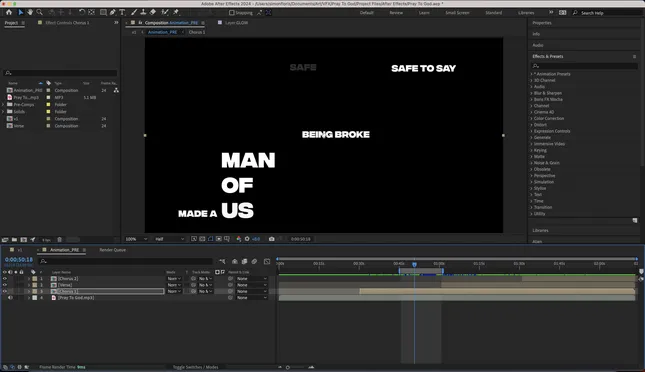Open the Graph Editor icon

(267, 261)
